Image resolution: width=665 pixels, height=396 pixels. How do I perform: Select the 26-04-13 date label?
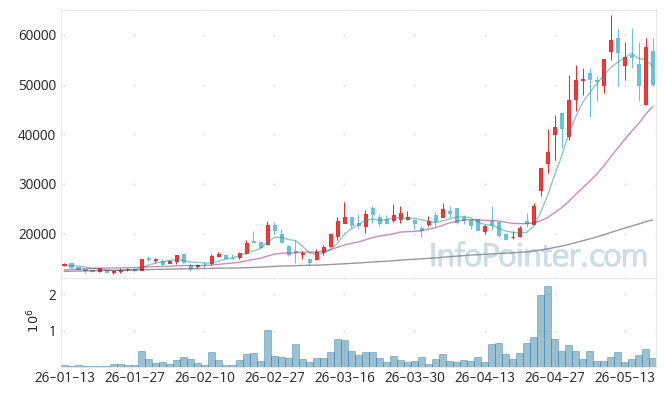coord(485,377)
